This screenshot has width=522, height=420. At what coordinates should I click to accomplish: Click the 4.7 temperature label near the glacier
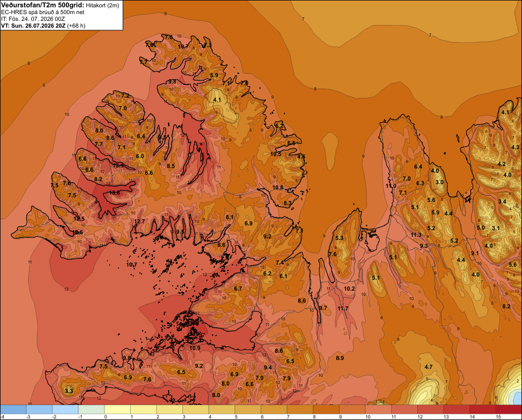point(429,367)
